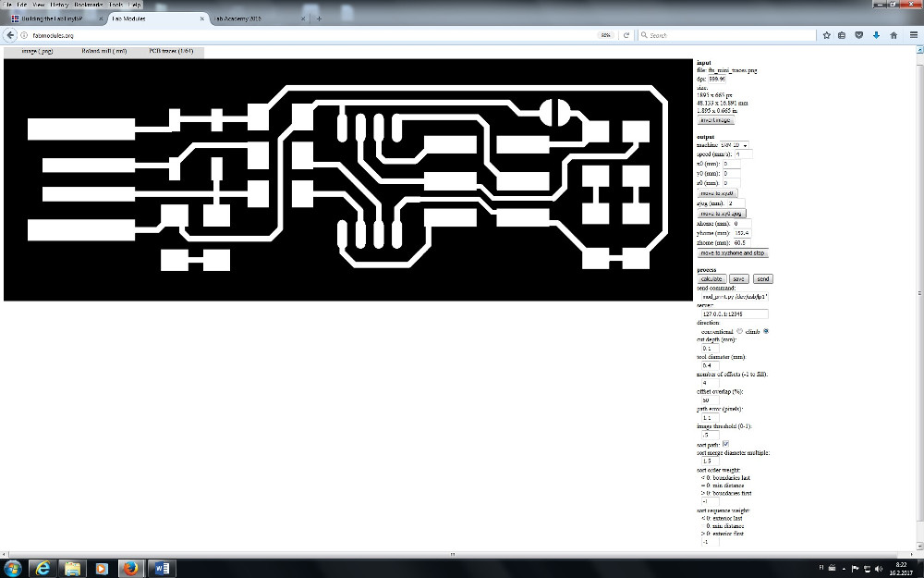Click the search magnifier icon
This screenshot has height=578, width=924.
click(x=644, y=35)
